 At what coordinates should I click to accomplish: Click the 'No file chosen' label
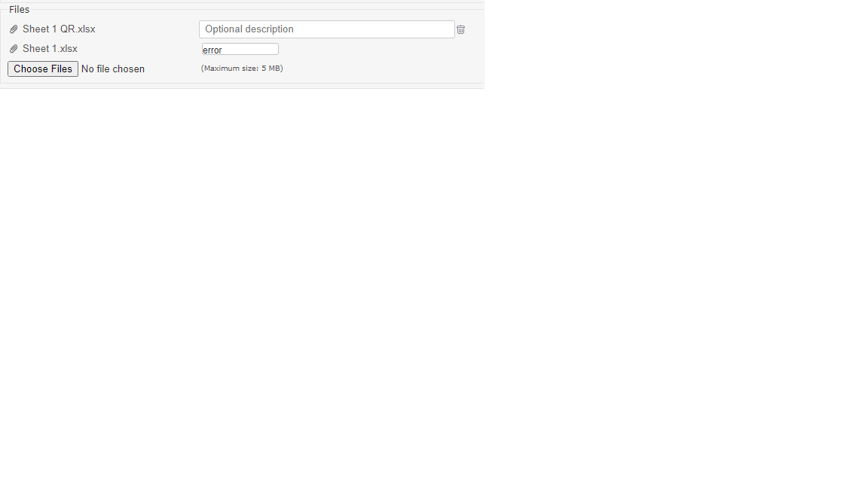pyautogui.click(x=113, y=69)
